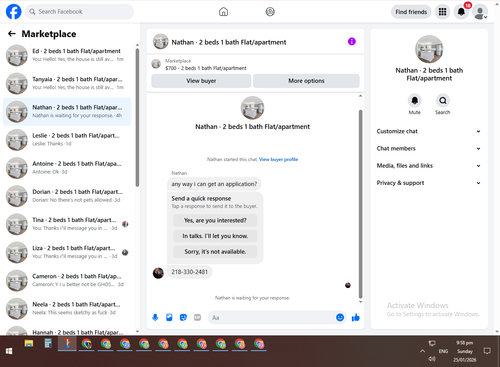Send a thumbs-up like

click(x=356, y=317)
